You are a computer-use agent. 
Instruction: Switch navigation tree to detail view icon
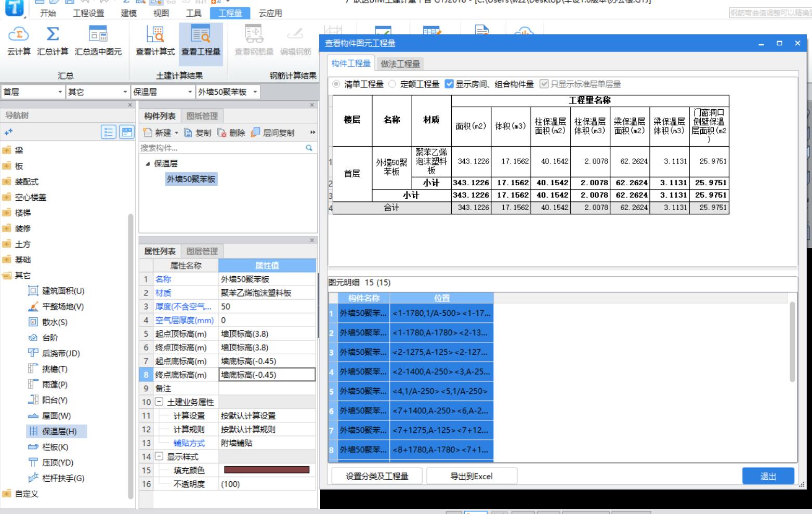(127, 132)
